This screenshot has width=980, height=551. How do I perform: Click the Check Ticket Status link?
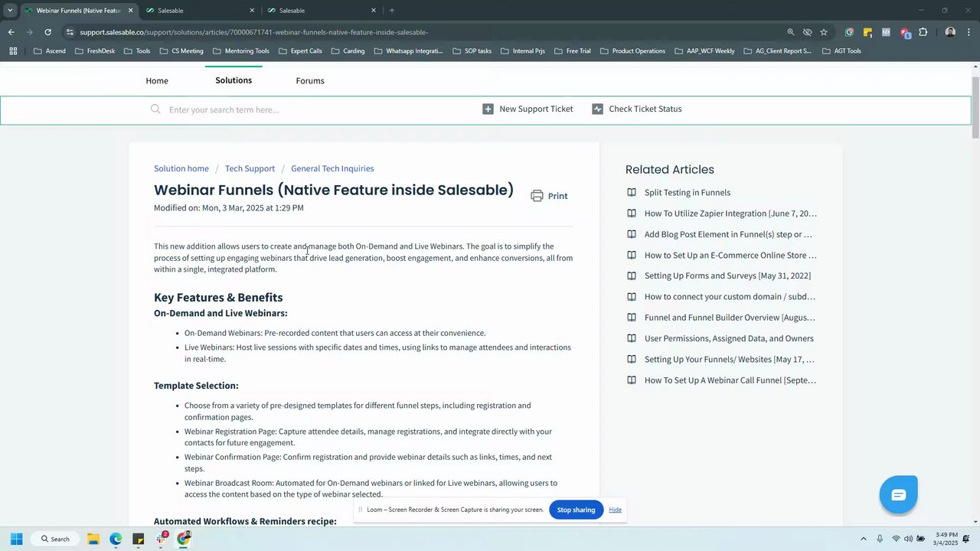(645, 109)
